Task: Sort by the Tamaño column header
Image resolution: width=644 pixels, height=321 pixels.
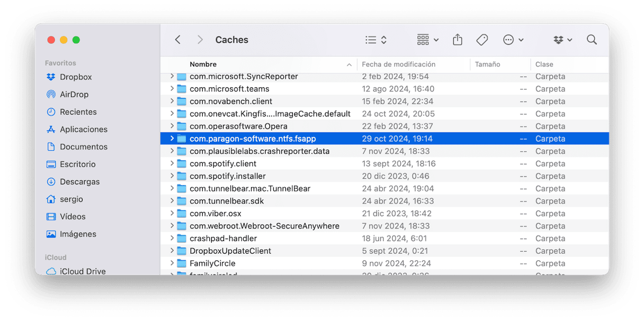Action: (x=488, y=65)
